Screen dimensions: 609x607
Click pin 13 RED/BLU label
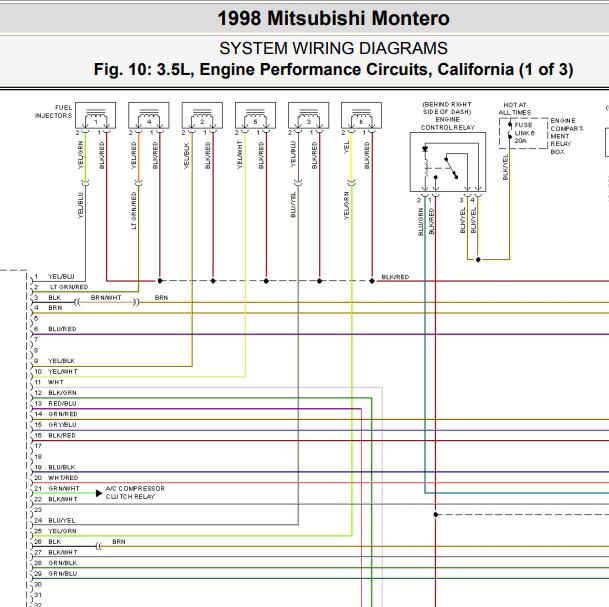pyautogui.click(x=62, y=404)
